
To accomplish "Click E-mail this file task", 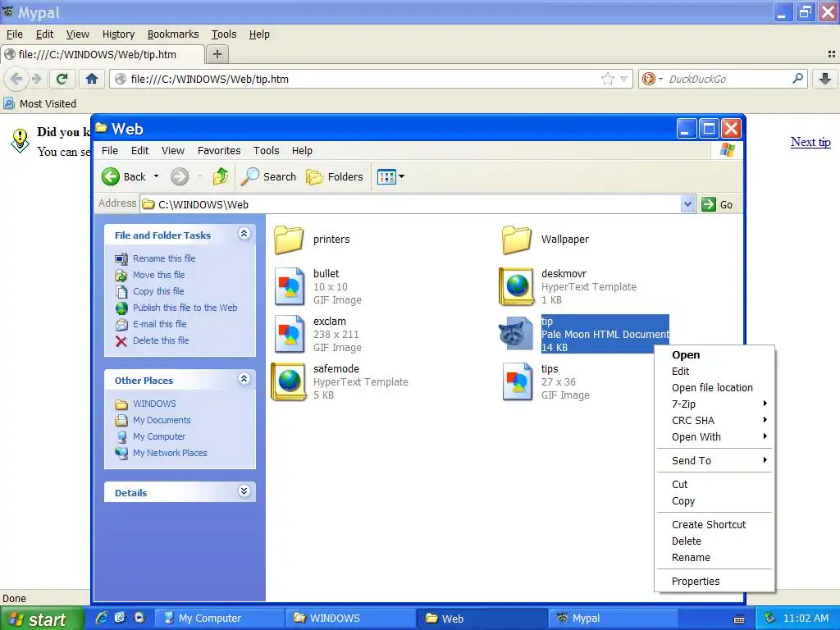I will pos(160,324).
